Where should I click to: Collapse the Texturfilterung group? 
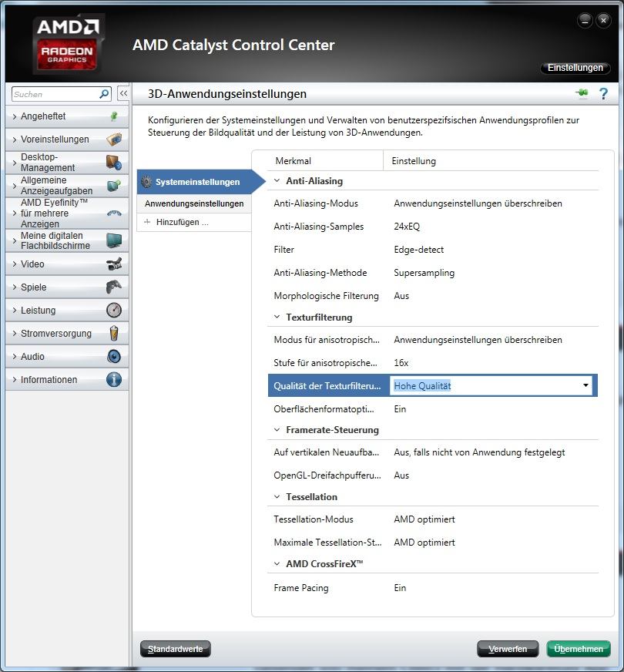[277, 318]
